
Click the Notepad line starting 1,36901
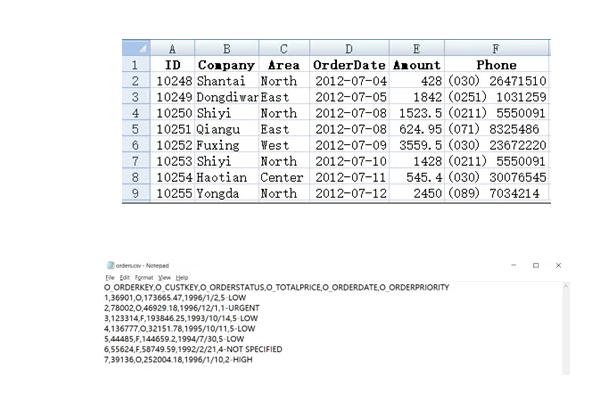(175, 297)
